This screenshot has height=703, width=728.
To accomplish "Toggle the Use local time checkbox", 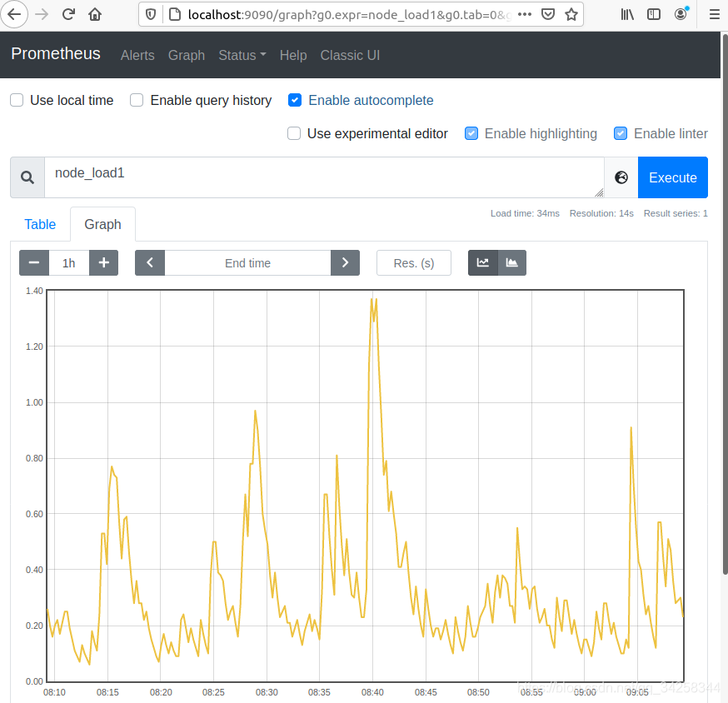I will (x=17, y=100).
